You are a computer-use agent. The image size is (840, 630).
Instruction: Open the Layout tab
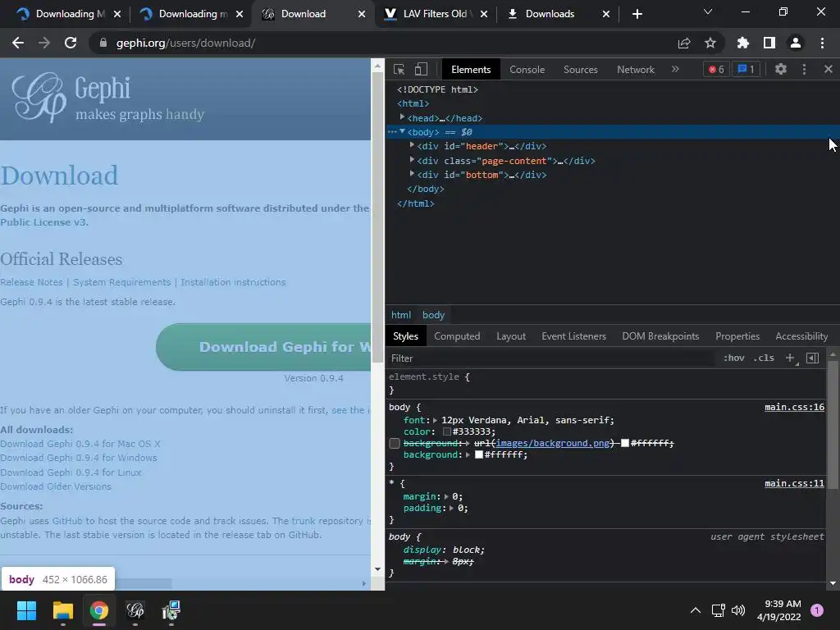pyautogui.click(x=511, y=336)
